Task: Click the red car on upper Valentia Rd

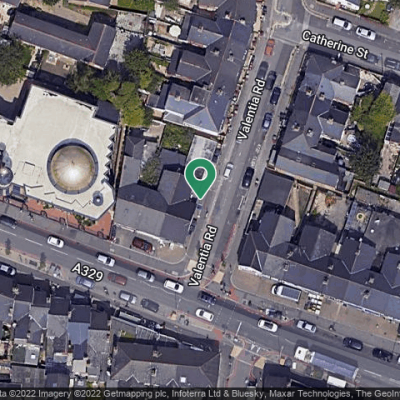Action: [x=270, y=47]
